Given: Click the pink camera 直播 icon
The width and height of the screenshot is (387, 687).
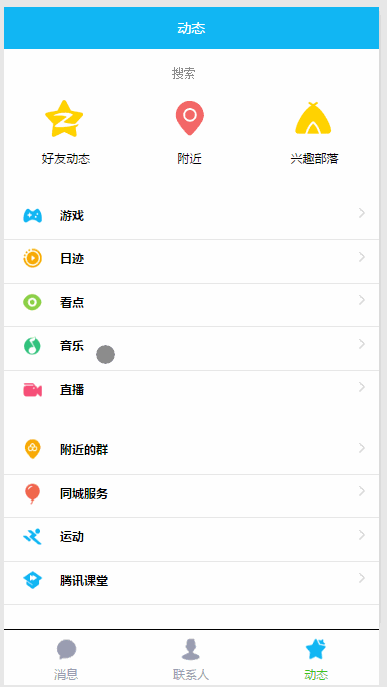Looking at the screenshot, I should pos(32,390).
